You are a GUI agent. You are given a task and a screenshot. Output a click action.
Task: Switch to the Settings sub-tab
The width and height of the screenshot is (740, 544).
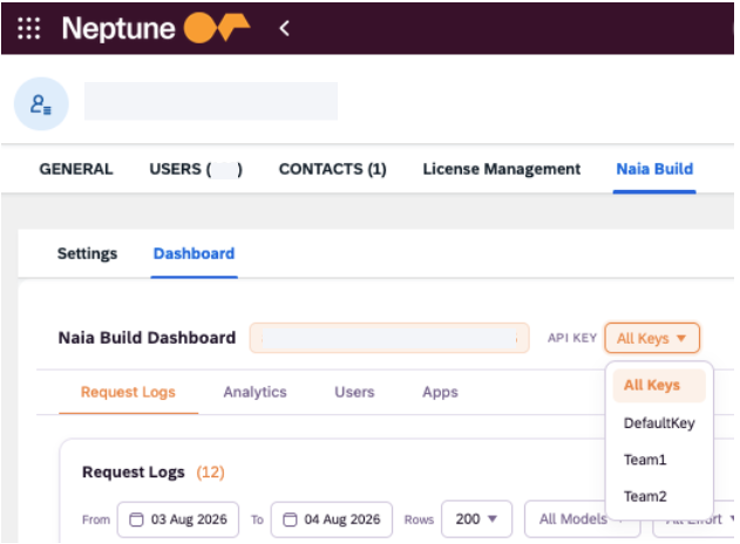pyautogui.click(x=87, y=254)
